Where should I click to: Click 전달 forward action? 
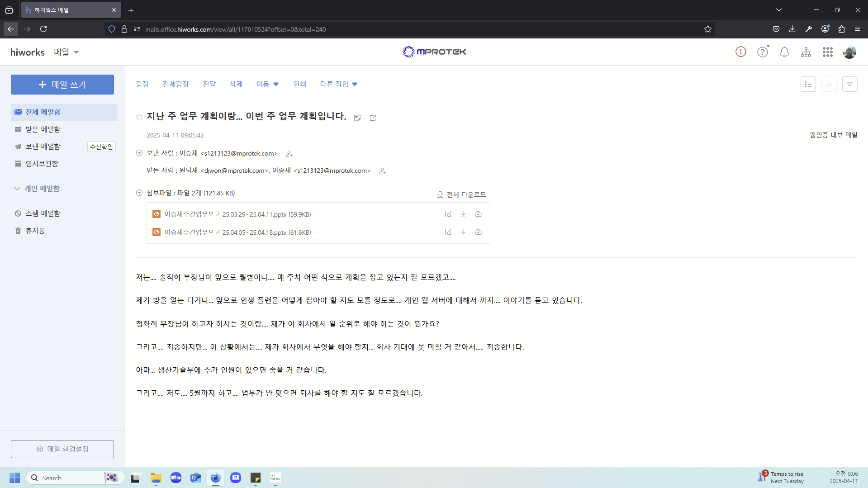coord(209,84)
